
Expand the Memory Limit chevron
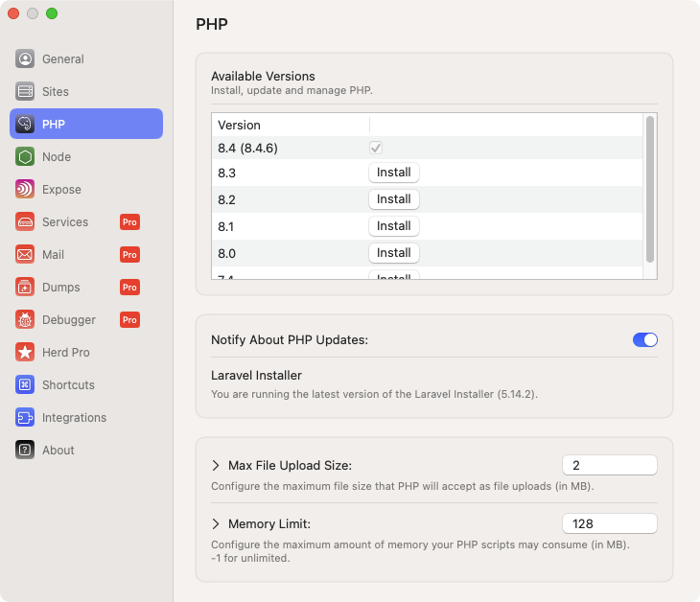pos(216,524)
